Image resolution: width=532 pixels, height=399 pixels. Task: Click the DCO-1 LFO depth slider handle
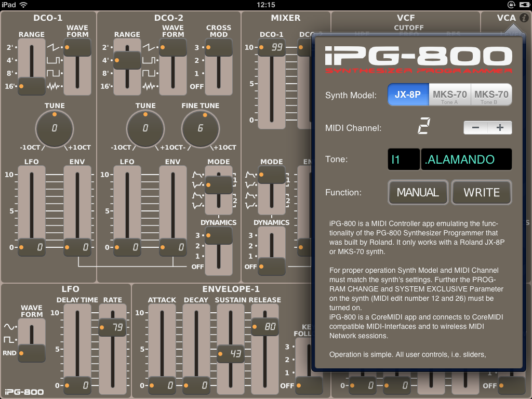(32, 247)
